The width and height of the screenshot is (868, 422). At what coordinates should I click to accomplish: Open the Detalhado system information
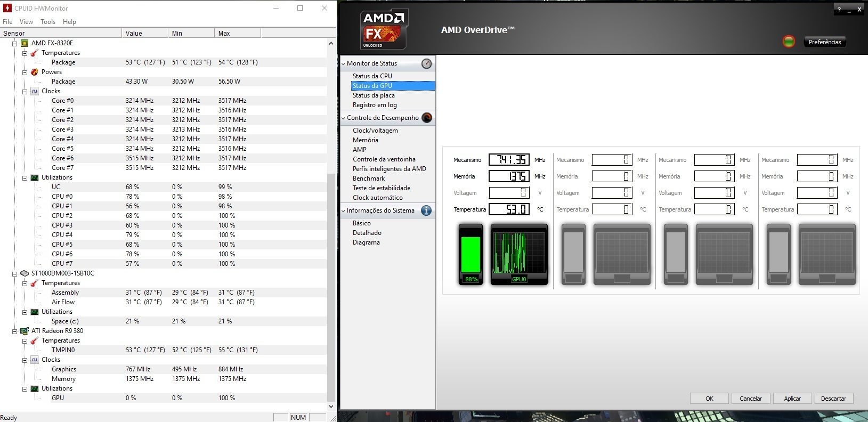[367, 233]
